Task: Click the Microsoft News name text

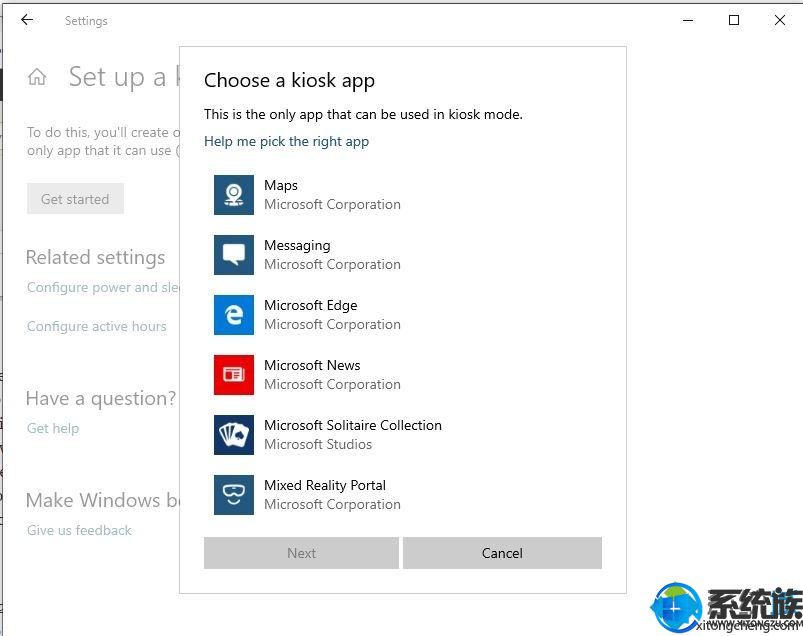Action: (312, 365)
